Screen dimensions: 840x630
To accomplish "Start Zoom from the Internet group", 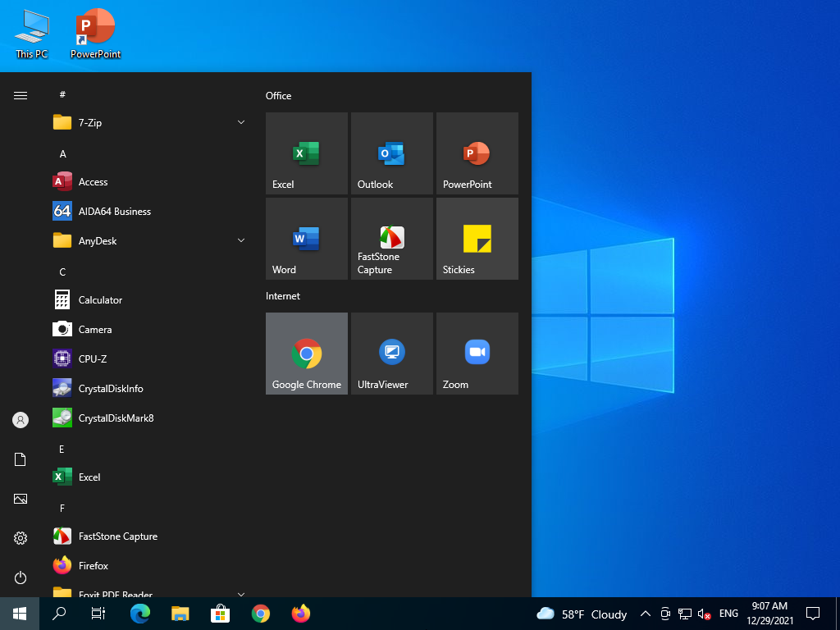I will click(x=477, y=354).
